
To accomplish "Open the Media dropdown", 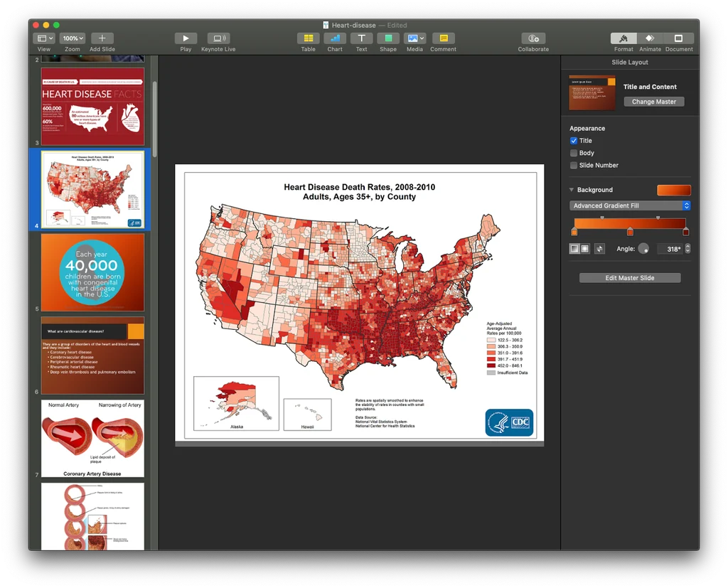I will click(x=414, y=38).
